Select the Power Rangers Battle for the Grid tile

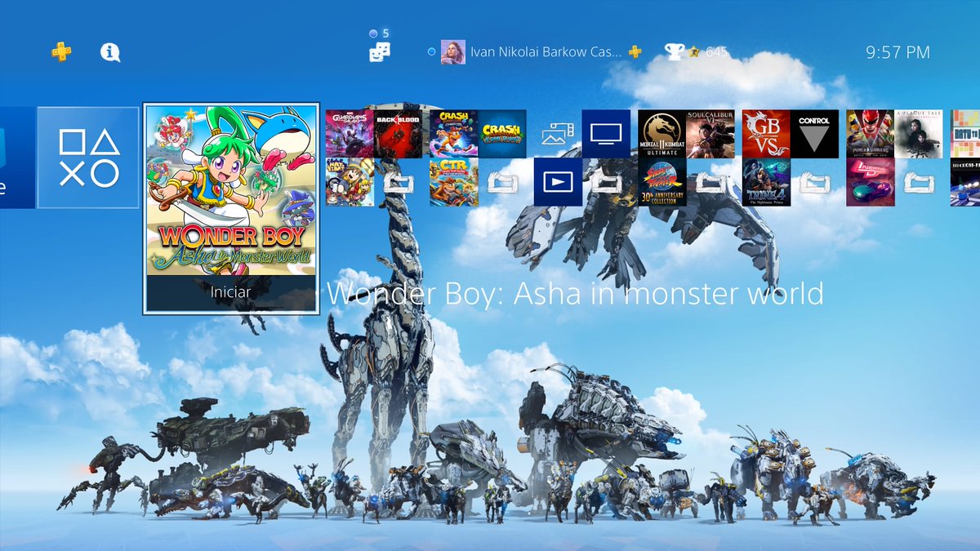click(870, 134)
